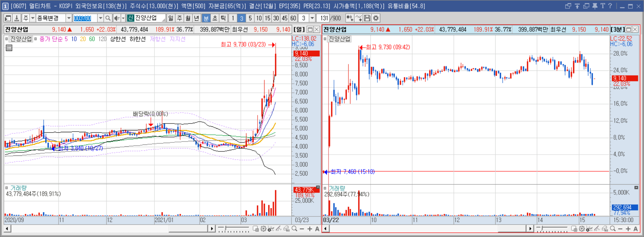
Task: Click the 종가 단순 moving average label
Action: [x=51, y=39]
